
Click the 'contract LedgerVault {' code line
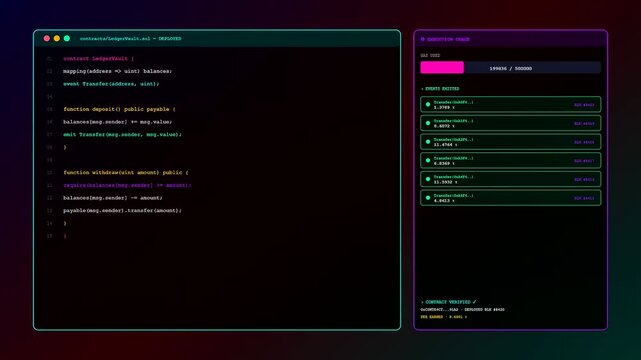point(99,58)
